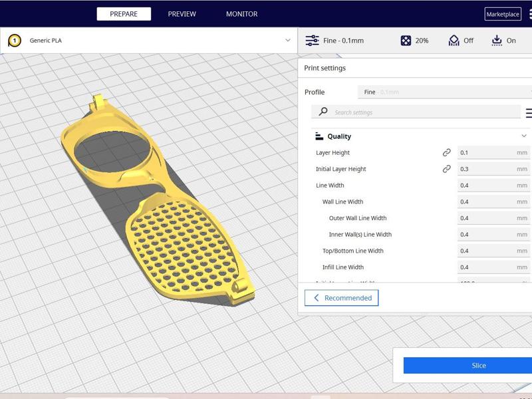Click the Infill Line Width label
This screenshot has width=532, height=399.
[342, 267]
